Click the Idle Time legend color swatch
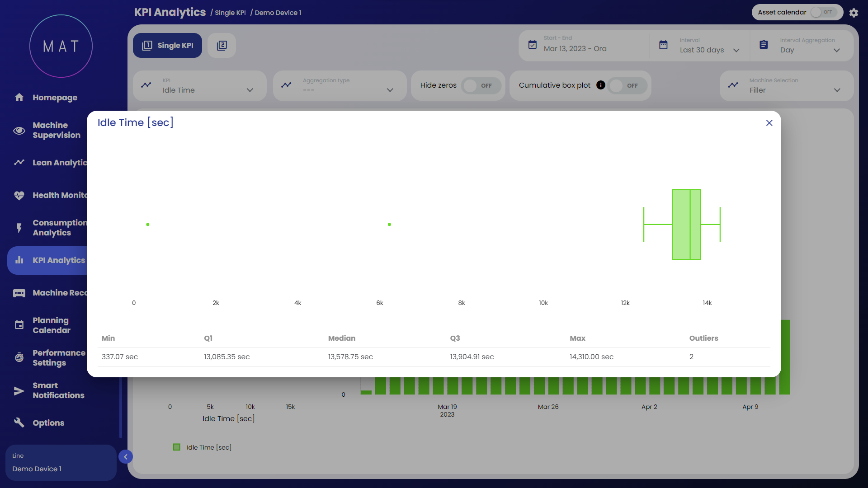This screenshot has width=868, height=488. coord(177,447)
